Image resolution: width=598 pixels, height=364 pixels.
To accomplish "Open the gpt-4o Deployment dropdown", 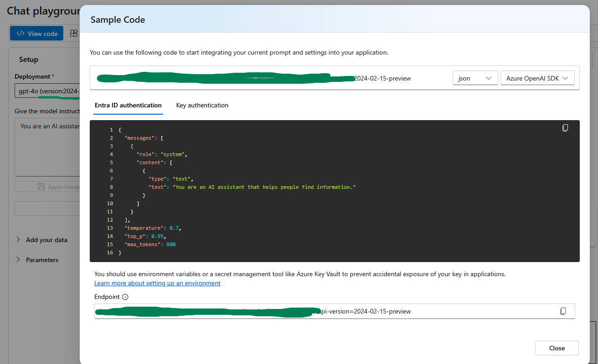I will pos(47,91).
